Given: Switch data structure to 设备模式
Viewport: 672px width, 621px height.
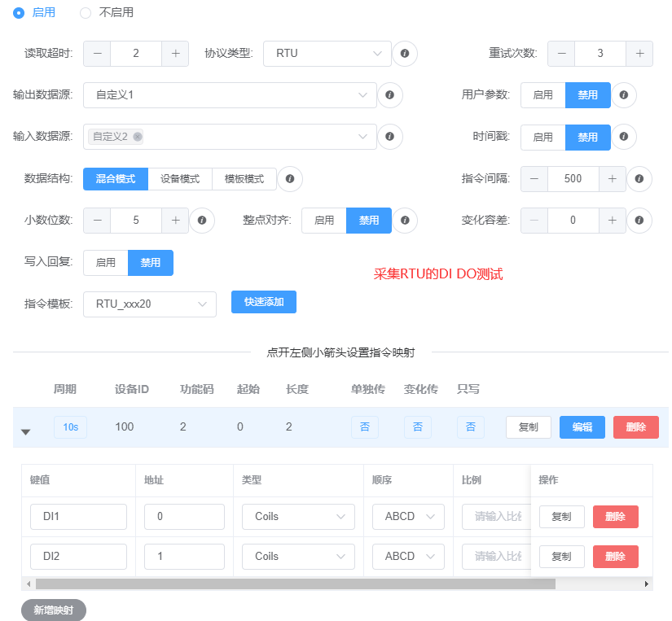Looking at the screenshot, I should (x=180, y=178).
